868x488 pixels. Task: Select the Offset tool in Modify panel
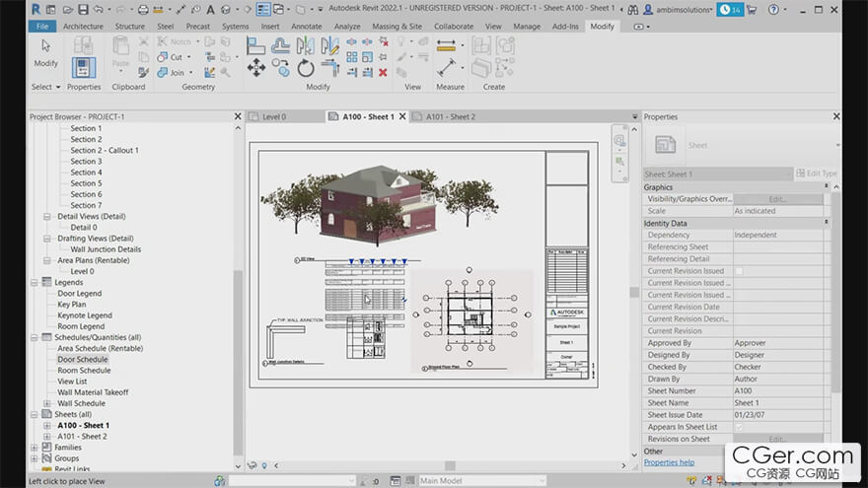pyautogui.click(x=280, y=46)
